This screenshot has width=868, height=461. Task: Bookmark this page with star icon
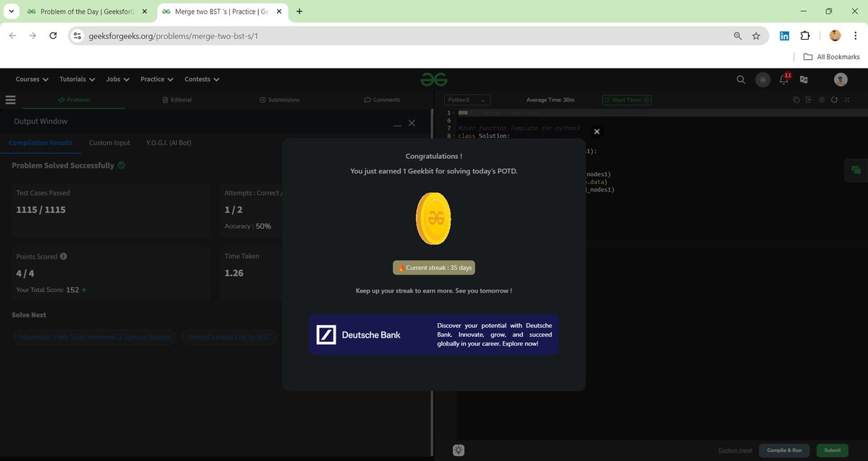(757, 35)
